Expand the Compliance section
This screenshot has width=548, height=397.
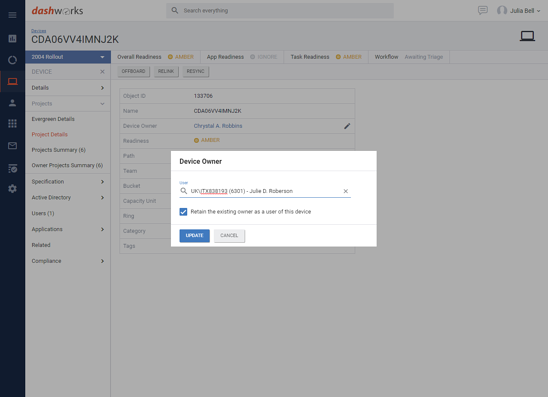click(68, 261)
